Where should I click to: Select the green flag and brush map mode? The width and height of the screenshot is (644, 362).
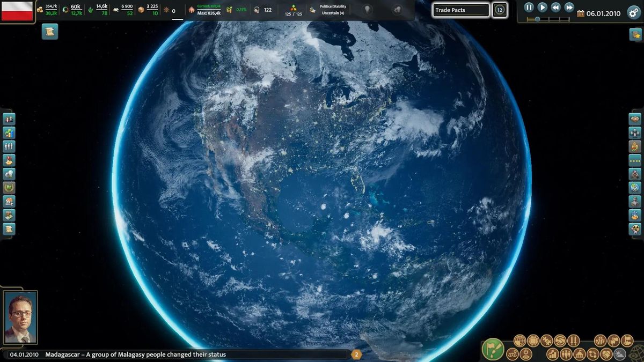[493, 349]
